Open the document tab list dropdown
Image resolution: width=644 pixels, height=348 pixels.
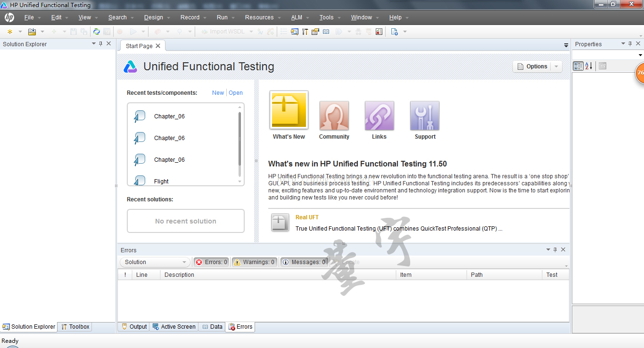click(x=566, y=45)
